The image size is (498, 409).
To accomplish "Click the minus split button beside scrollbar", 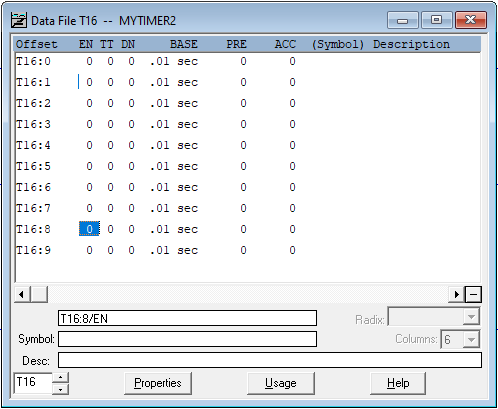I will pyautogui.click(x=473, y=294).
